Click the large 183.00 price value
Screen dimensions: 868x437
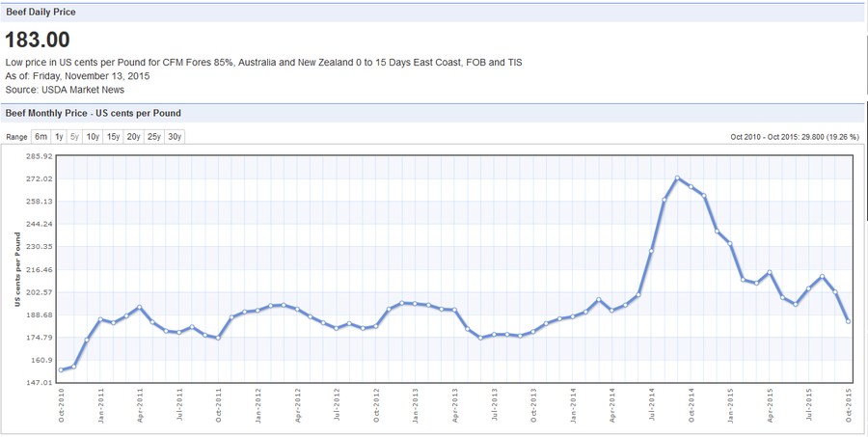pyautogui.click(x=38, y=40)
